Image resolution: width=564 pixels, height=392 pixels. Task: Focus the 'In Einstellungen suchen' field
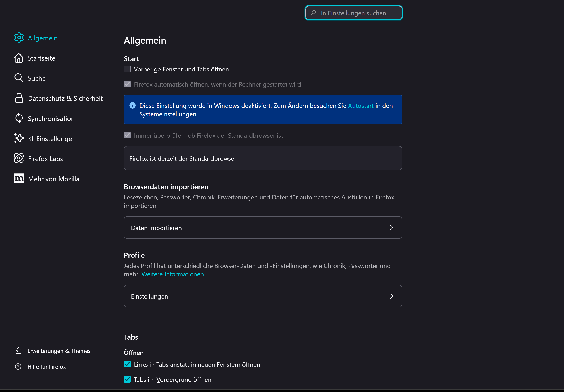354,13
